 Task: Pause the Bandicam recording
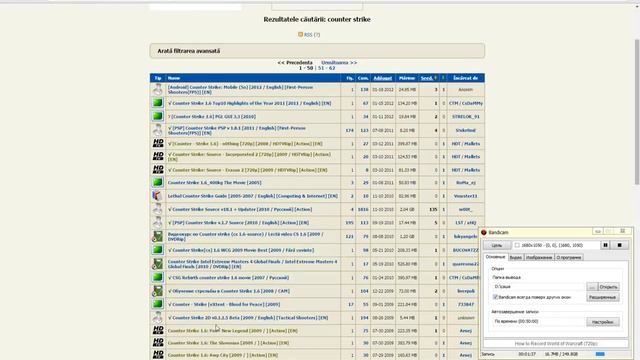605,245
